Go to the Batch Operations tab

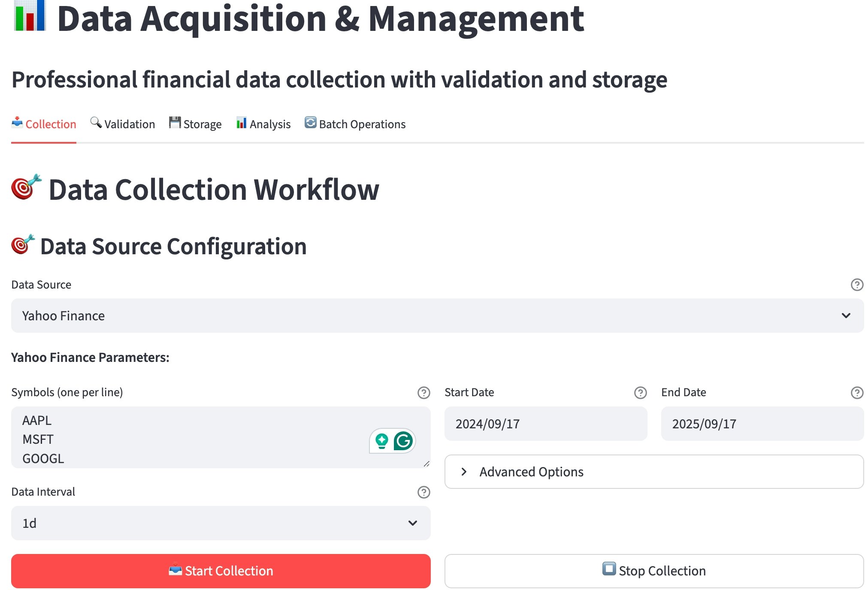tap(355, 124)
